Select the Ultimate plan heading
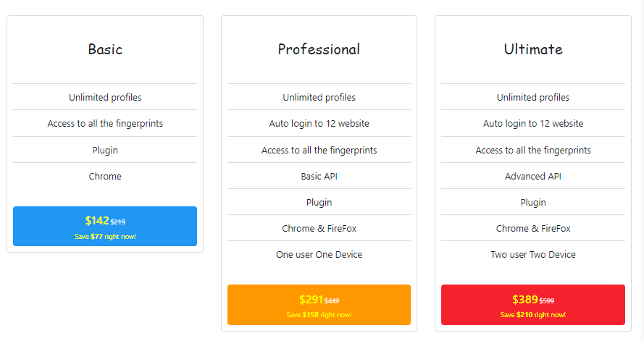 [x=533, y=49]
